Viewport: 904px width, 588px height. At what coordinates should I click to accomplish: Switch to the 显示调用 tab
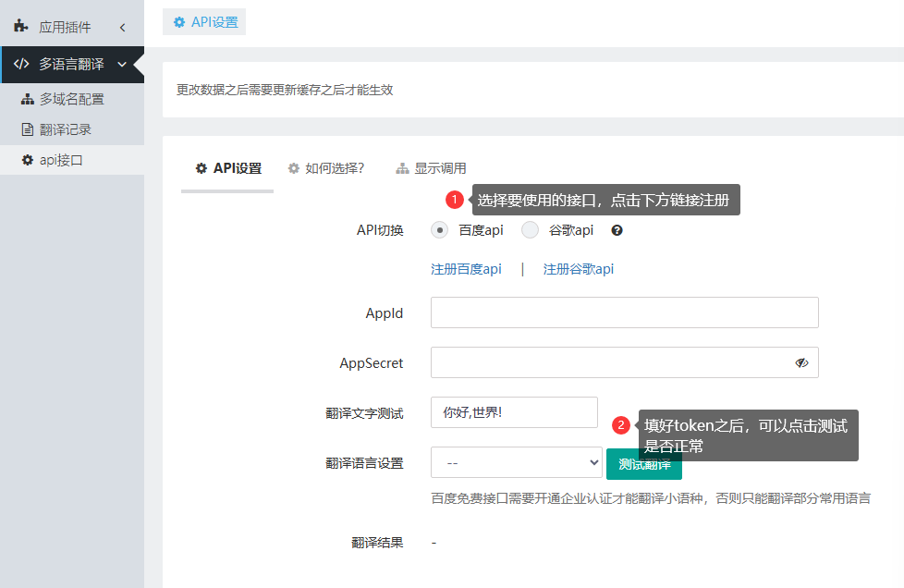coord(432,168)
